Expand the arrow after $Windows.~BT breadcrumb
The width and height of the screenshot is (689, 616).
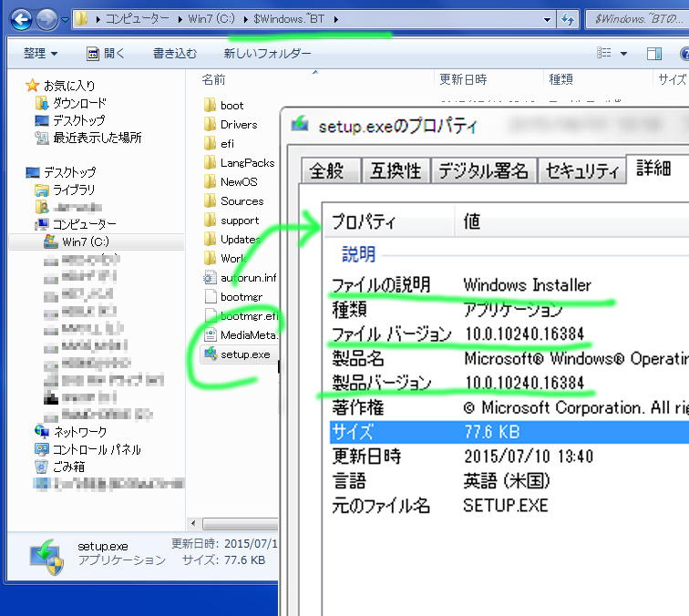[x=335, y=19]
